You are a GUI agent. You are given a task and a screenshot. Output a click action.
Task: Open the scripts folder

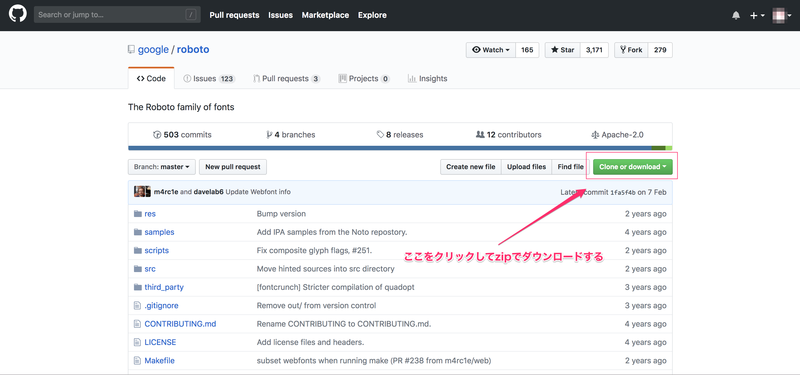pyautogui.click(x=157, y=251)
